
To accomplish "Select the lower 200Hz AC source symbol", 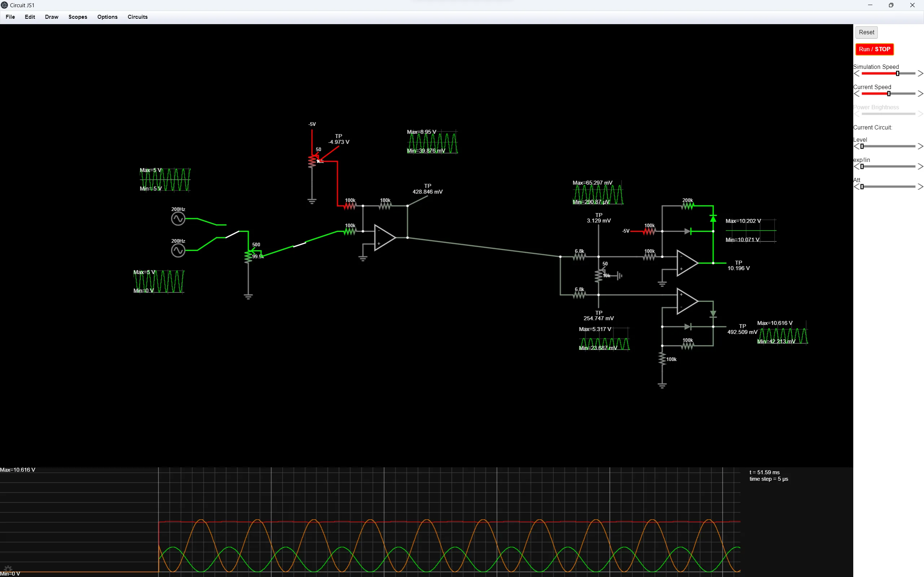I will (x=179, y=250).
